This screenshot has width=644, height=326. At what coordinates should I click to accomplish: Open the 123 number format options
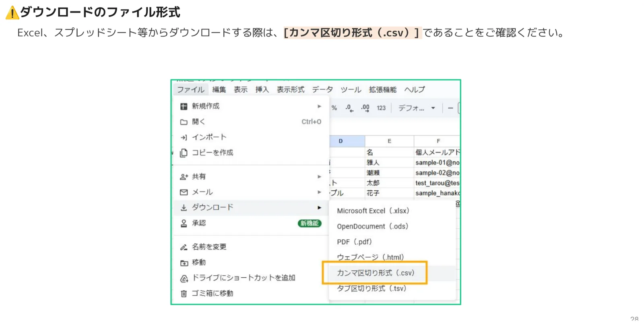point(381,108)
